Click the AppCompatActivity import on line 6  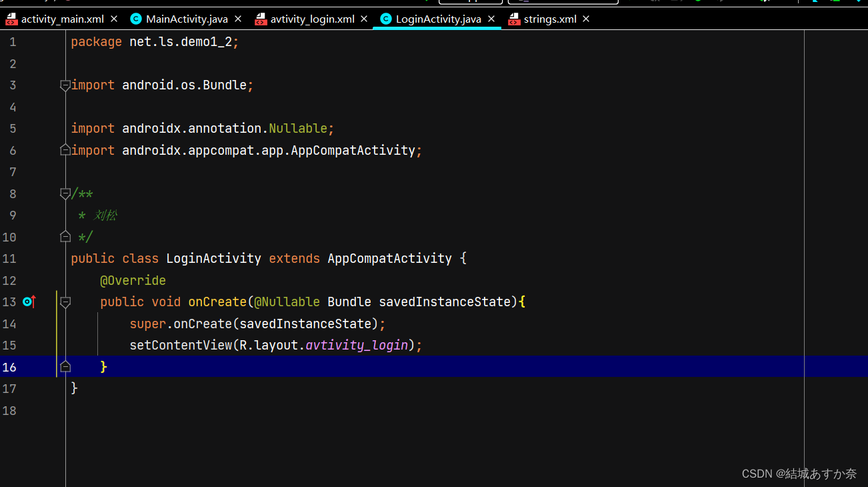(353, 150)
